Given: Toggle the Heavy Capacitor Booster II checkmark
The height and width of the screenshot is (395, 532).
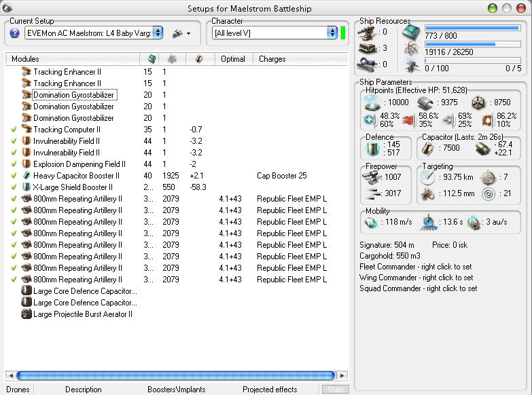Looking at the screenshot, I should pyautogui.click(x=14, y=176).
